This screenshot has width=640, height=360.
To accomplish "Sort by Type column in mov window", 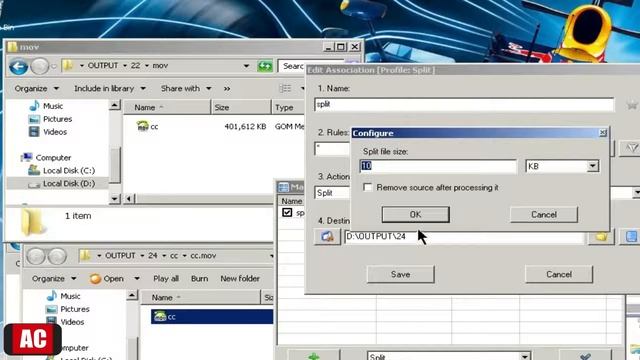I will pyautogui.click(x=288, y=107).
